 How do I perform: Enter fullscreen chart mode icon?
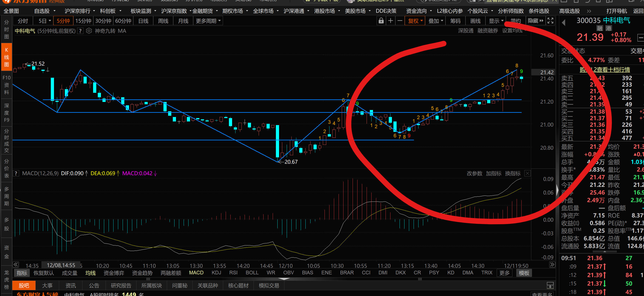click(550, 21)
